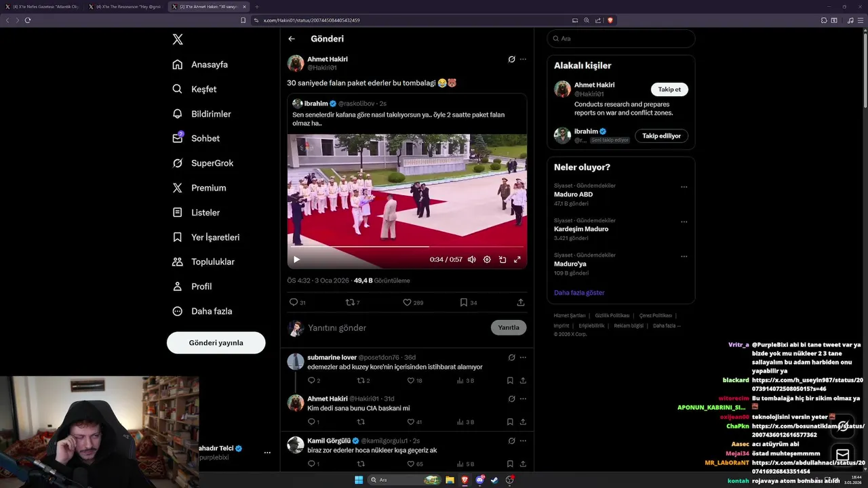Viewport: 868px width, 488px height.
Task: Open options on Kamil Görgülü's reply
Action: point(523,441)
